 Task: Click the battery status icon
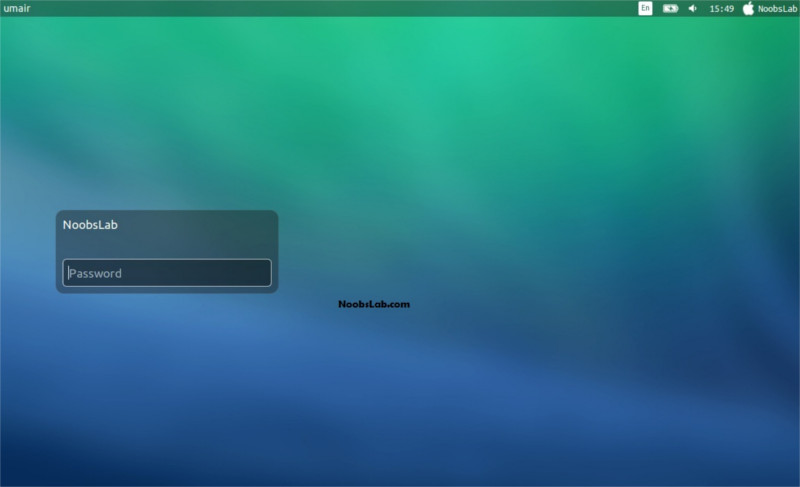(x=670, y=8)
